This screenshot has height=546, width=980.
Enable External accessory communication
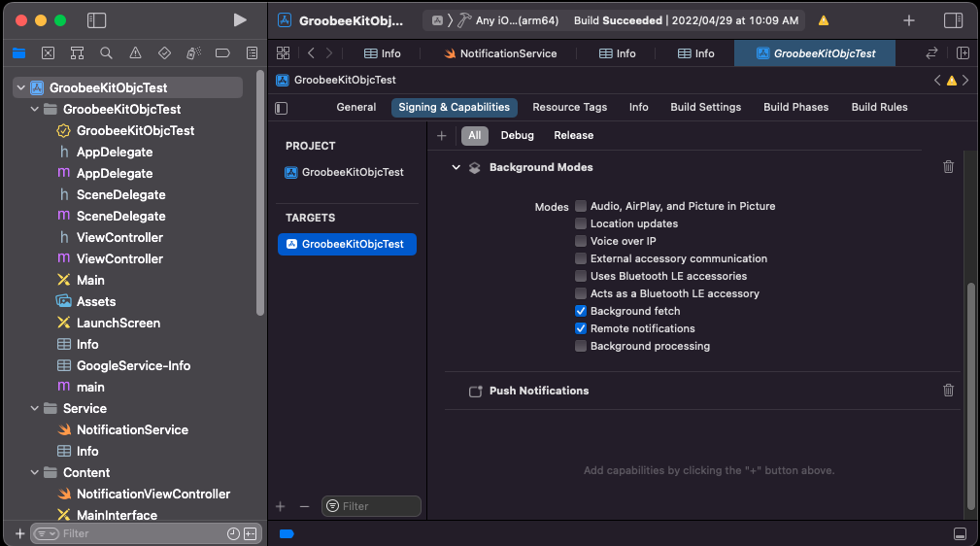click(x=581, y=258)
